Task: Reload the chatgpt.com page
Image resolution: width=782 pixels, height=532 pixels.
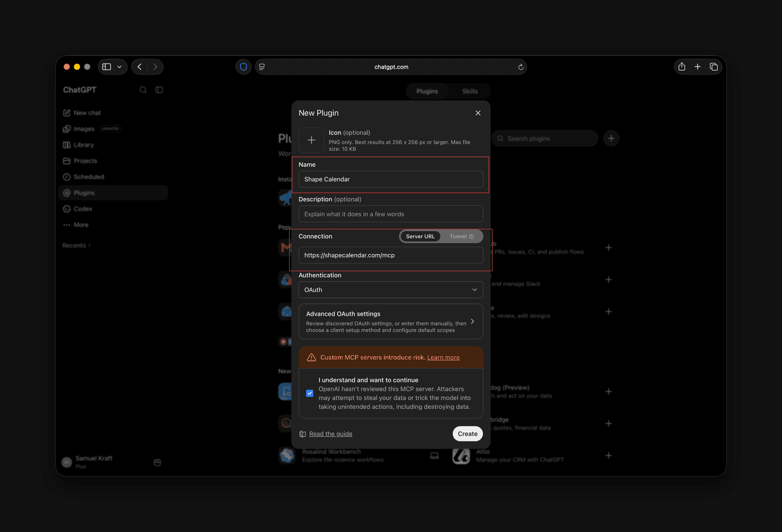Action: pyautogui.click(x=521, y=67)
